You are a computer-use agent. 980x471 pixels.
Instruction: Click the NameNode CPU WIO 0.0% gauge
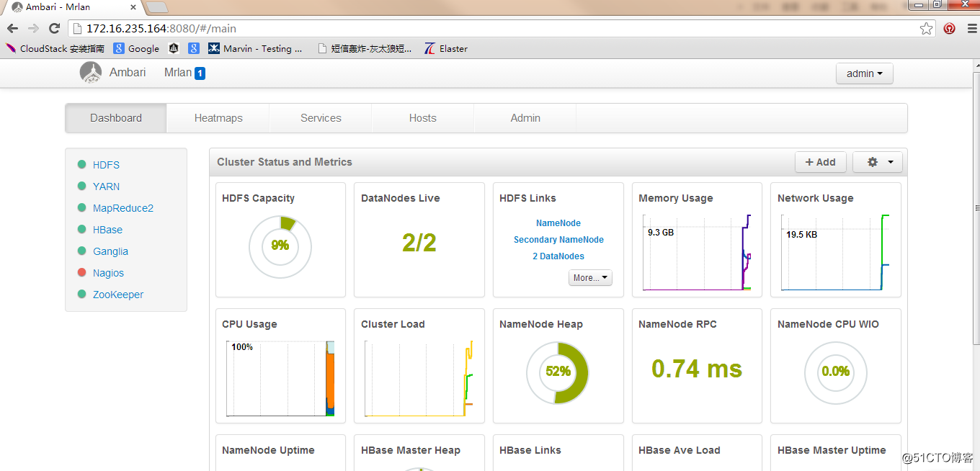(836, 373)
